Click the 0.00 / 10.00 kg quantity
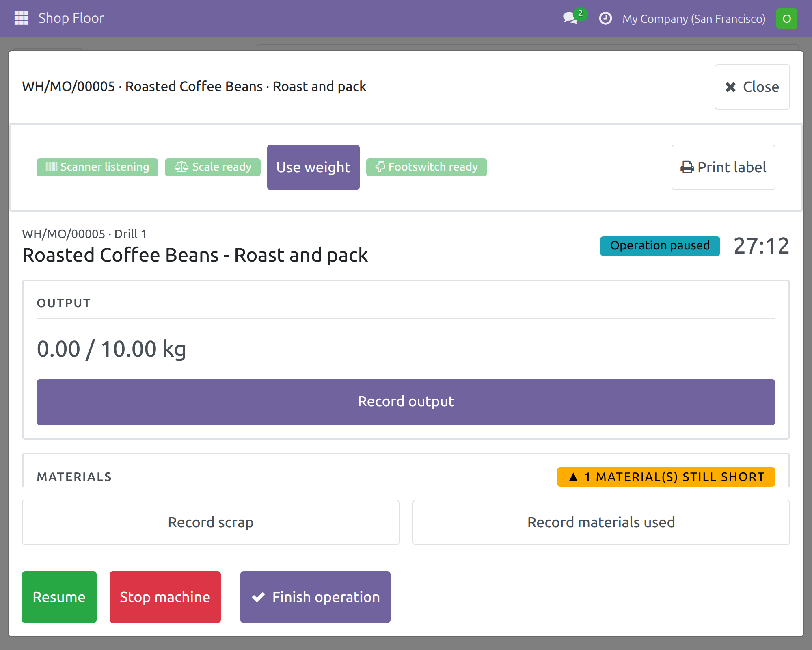Screen dimensions: 812x650 tap(112, 349)
